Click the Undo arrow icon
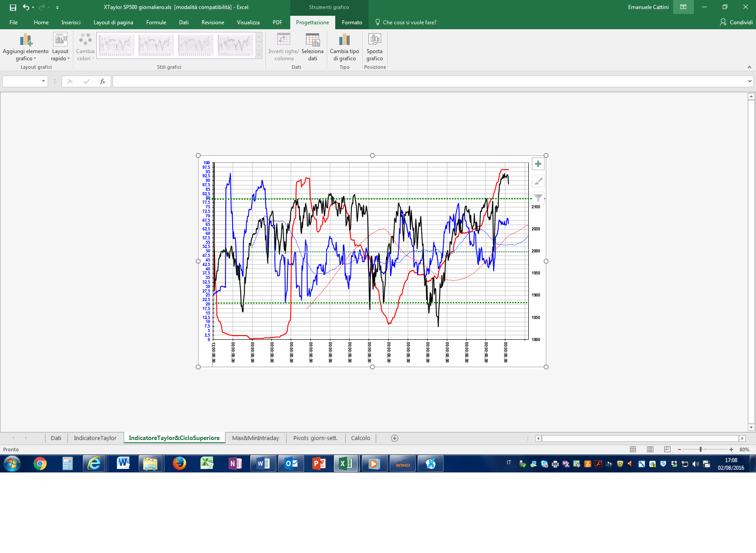This screenshot has height=553, width=756. [x=26, y=7]
